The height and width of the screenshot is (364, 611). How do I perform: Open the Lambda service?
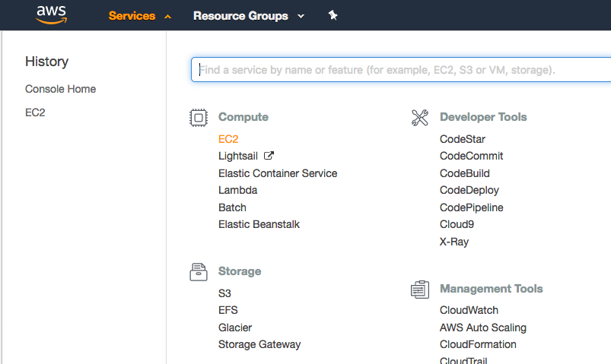237,190
